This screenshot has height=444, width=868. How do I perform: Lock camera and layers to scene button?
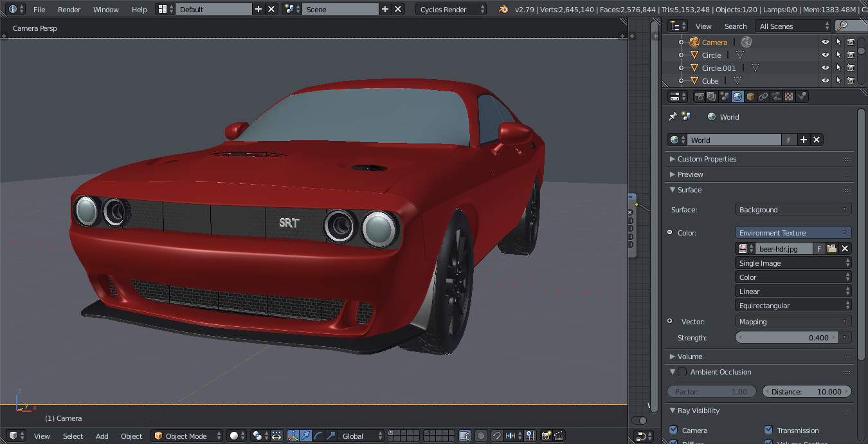click(465, 436)
